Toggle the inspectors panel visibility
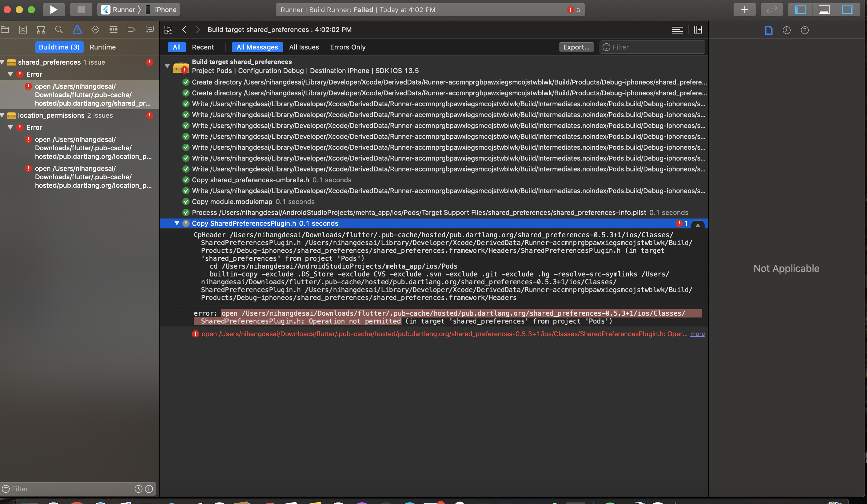867x504 pixels. click(x=847, y=10)
